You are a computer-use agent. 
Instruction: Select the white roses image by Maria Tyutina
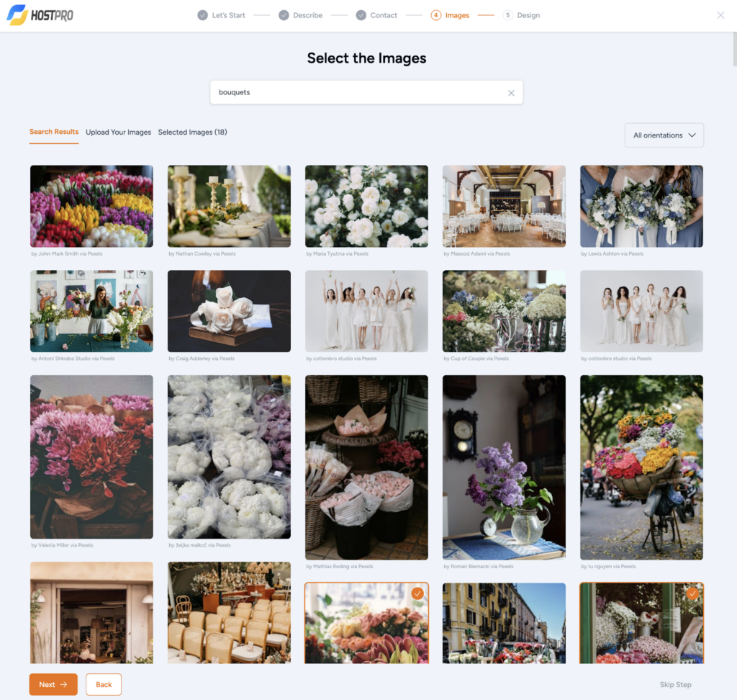coord(366,206)
